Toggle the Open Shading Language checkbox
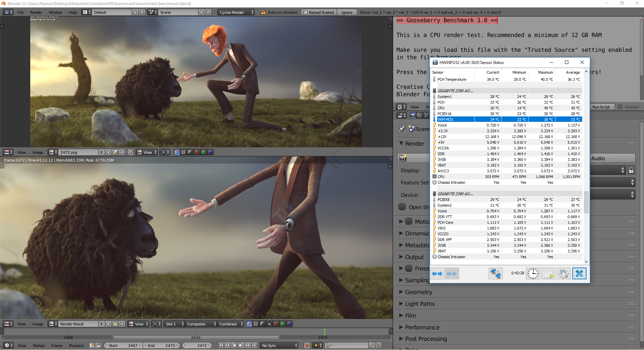Screen dimensions: 644x350 point(402,207)
